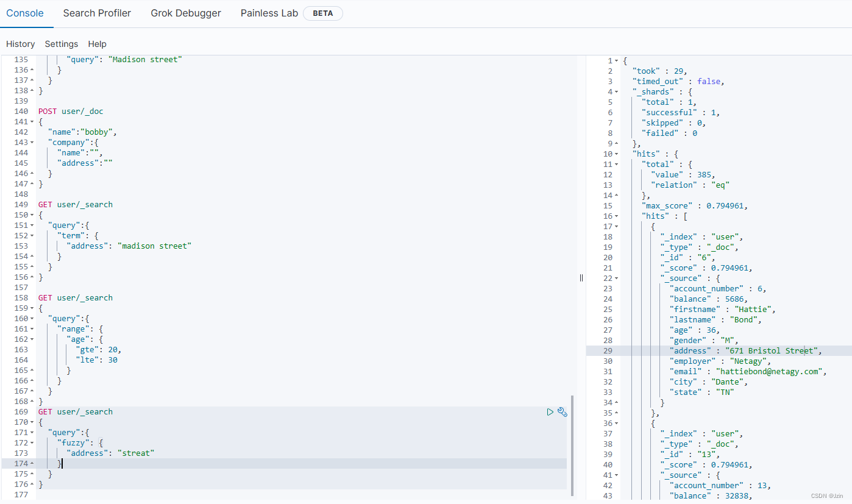The height and width of the screenshot is (504, 852).
Task: Fold the first hit object at line 17
Action: [616, 227]
